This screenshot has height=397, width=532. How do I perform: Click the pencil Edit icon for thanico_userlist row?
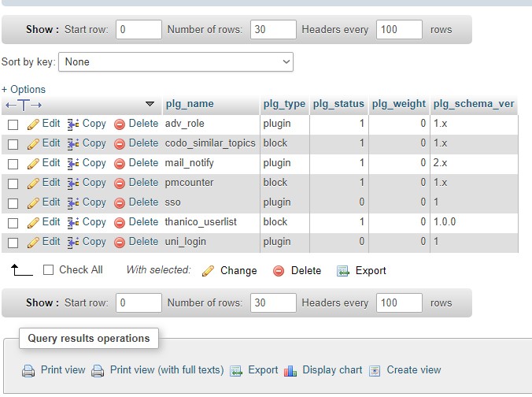(x=33, y=223)
